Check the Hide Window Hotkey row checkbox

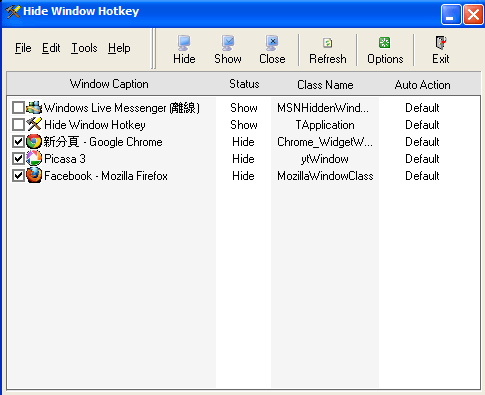(18, 125)
